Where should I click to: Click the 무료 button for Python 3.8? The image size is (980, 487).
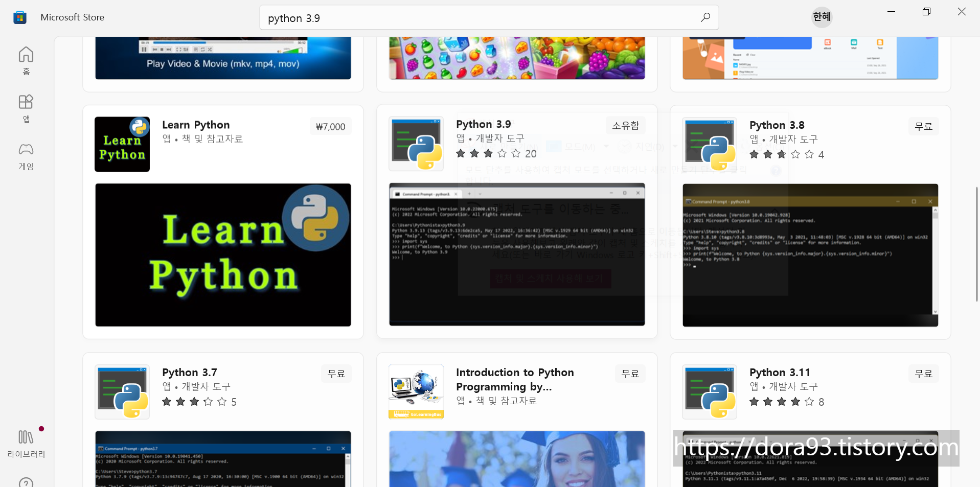click(923, 126)
